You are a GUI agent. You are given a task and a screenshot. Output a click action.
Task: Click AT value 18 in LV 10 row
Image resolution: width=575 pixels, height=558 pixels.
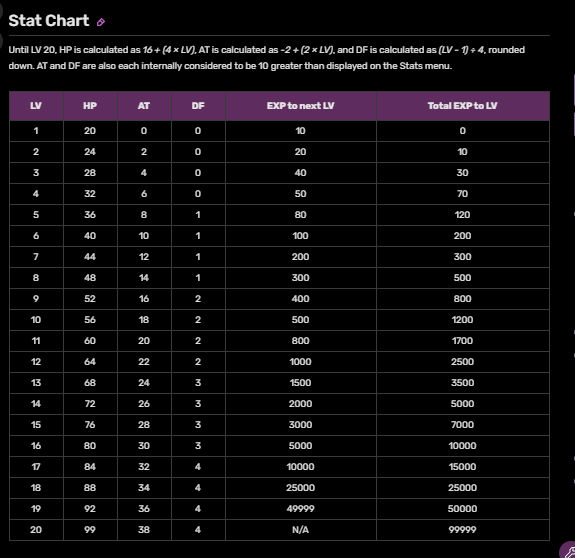click(144, 320)
